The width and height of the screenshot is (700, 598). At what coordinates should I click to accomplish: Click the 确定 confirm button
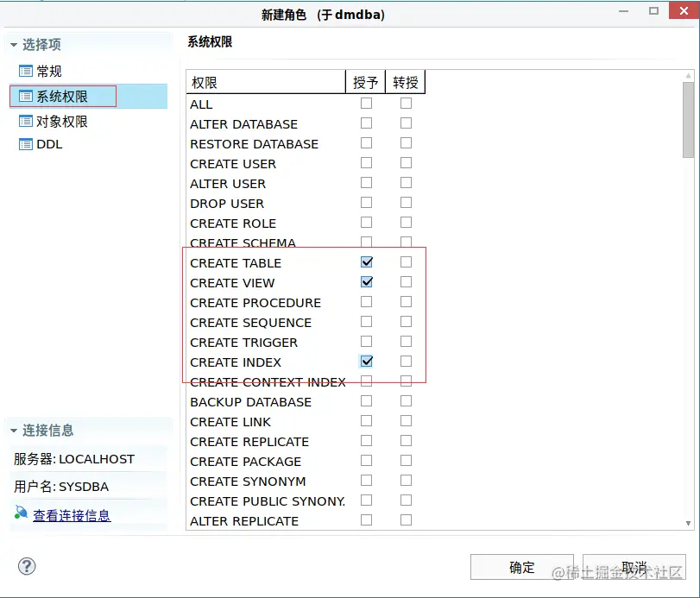coord(520,567)
